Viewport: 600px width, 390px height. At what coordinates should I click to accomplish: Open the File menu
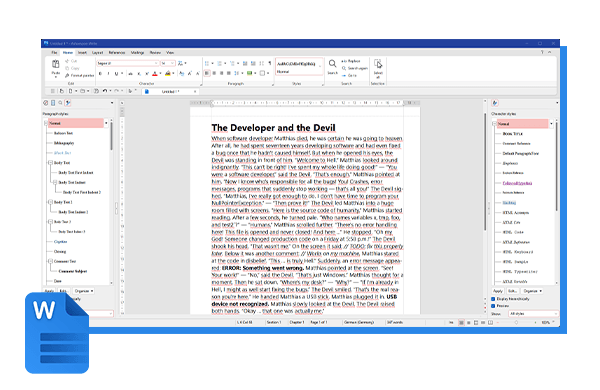coord(54,52)
